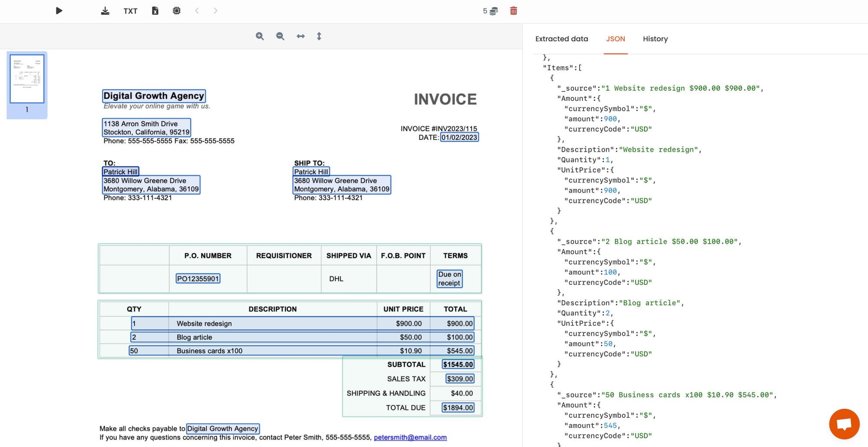The height and width of the screenshot is (447, 868).
Task: Export results as TXT
Action: [x=130, y=11]
